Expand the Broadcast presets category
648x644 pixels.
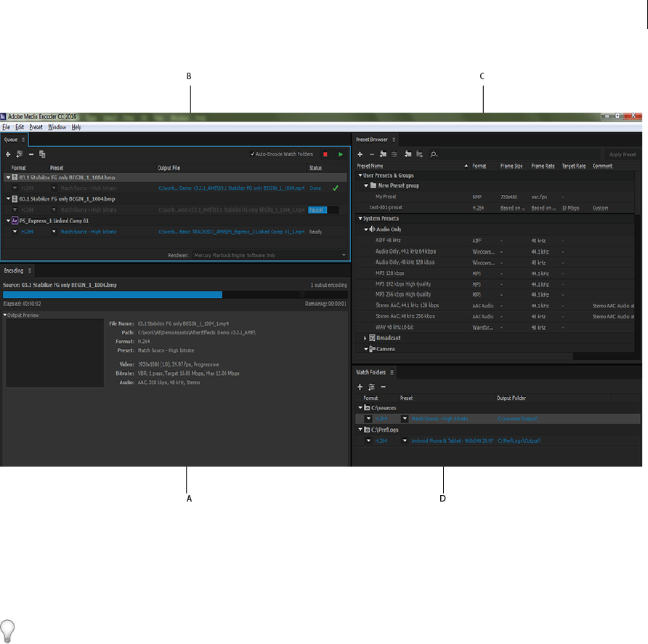click(365, 338)
